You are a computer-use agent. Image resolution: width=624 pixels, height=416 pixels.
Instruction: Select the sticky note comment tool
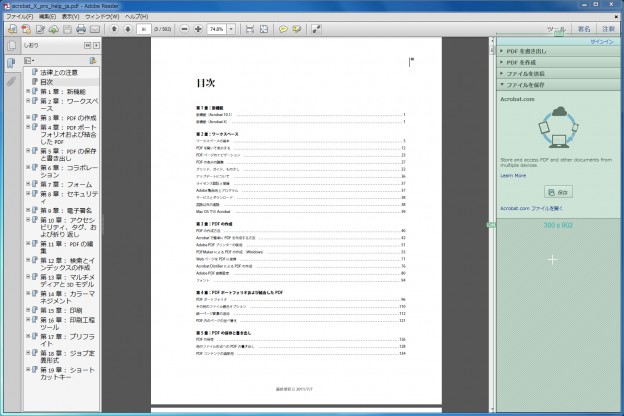pyautogui.click(x=283, y=29)
